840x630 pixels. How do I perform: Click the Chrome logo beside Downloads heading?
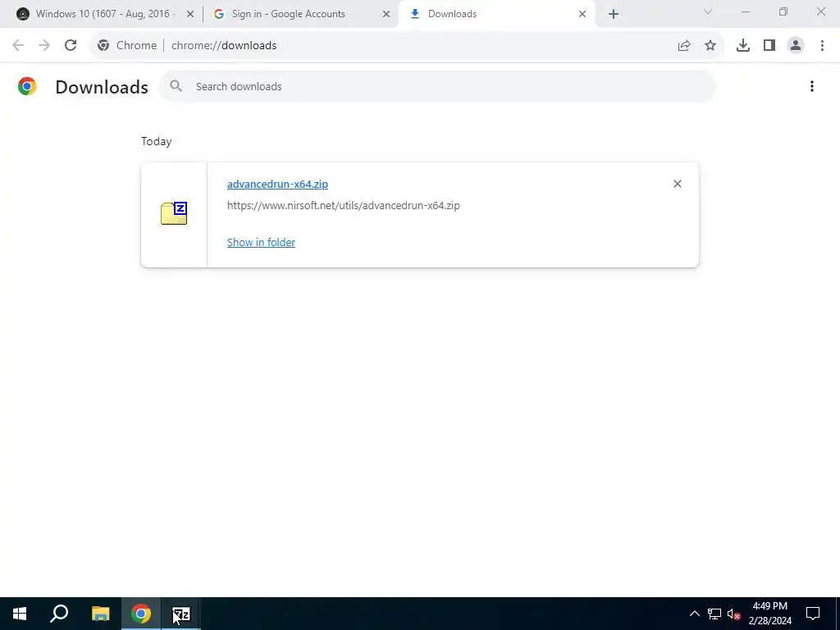tap(27, 86)
